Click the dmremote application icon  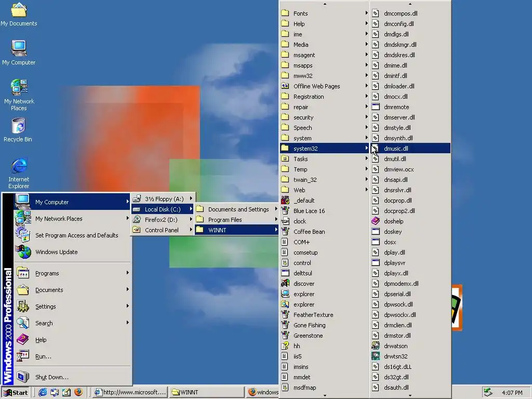pyautogui.click(x=376, y=107)
